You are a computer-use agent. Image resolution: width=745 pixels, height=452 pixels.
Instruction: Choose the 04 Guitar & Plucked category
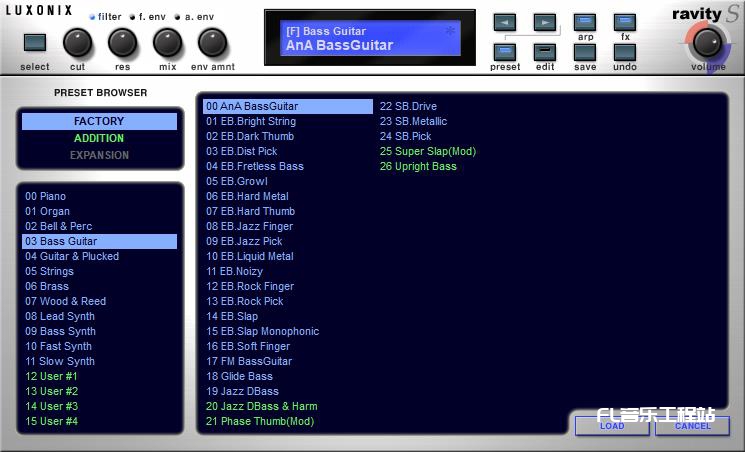click(x=99, y=256)
